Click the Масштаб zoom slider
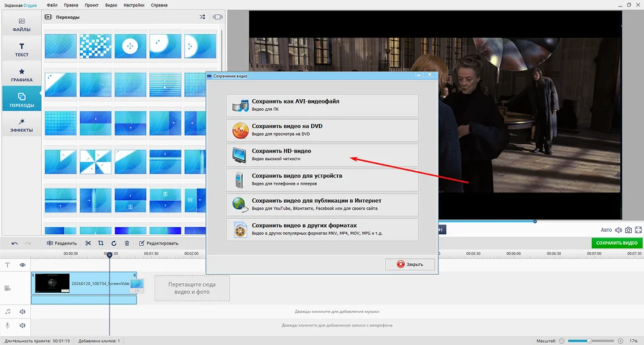Screen dimensions: 644x345 click(x=591, y=341)
